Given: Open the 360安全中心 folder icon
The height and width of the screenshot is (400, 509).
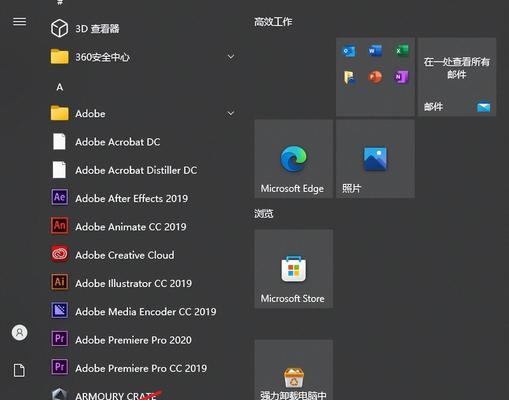Looking at the screenshot, I should pyautogui.click(x=60, y=57).
